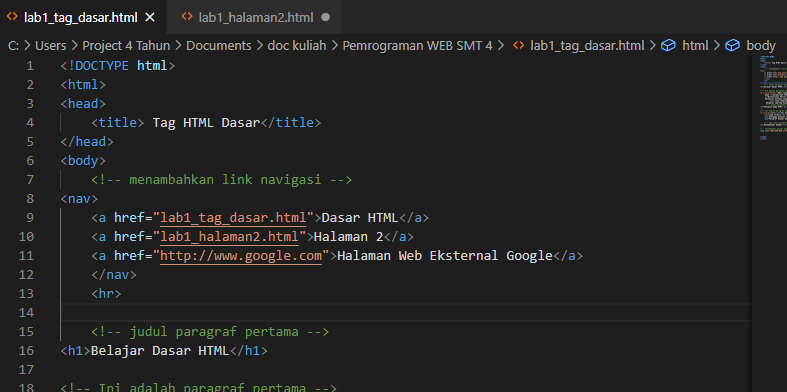Click the opening body tag
787x392 pixels.
pos(83,161)
